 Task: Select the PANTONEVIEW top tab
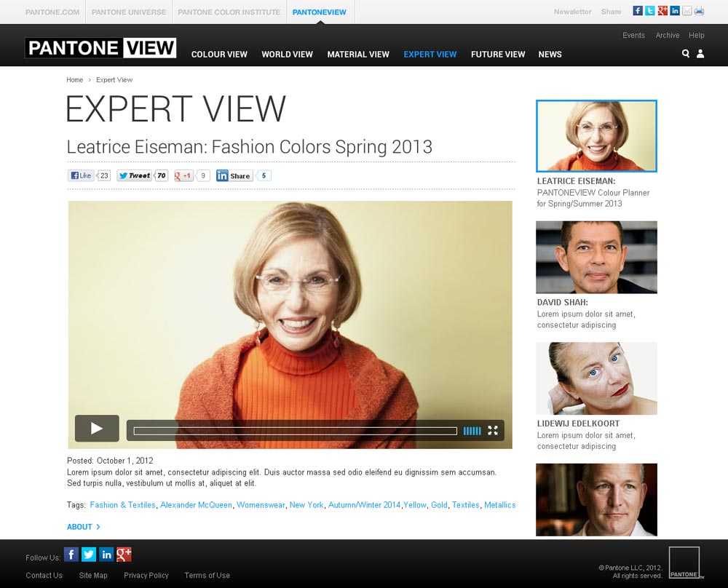point(320,12)
